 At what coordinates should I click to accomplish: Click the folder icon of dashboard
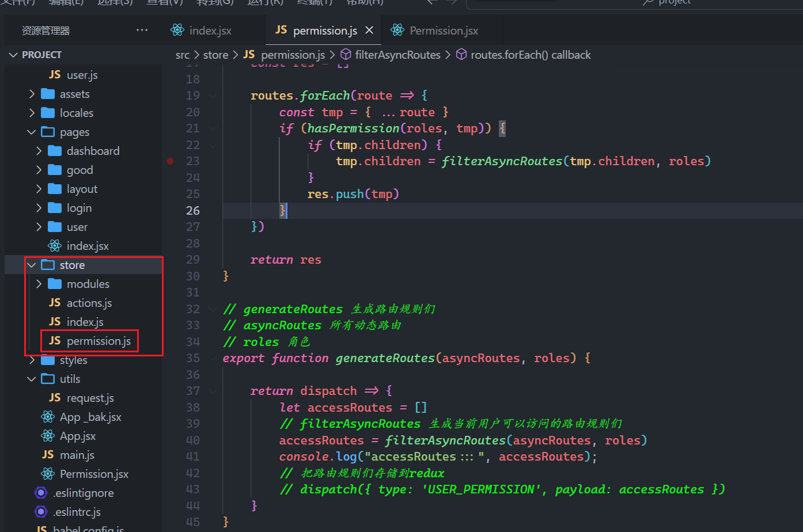[55, 151]
